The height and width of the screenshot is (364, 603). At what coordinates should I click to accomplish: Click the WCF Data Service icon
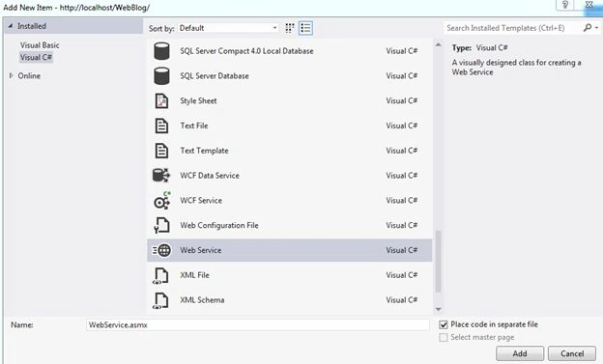[x=161, y=176]
